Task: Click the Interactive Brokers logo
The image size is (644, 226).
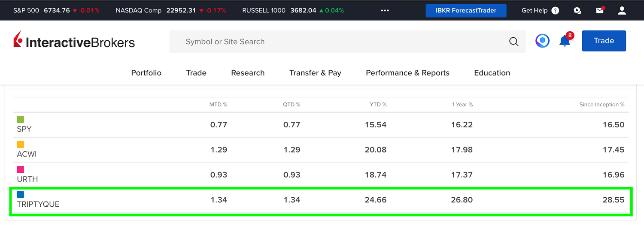Action: (74, 42)
